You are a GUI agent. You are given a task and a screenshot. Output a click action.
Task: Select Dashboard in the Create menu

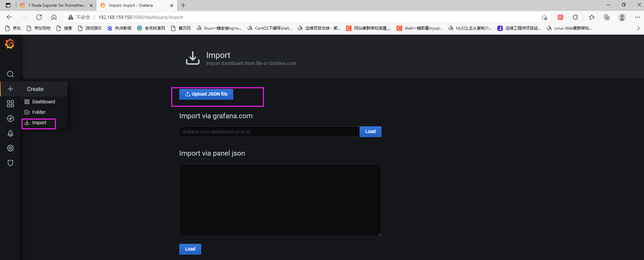coord(44,102)
